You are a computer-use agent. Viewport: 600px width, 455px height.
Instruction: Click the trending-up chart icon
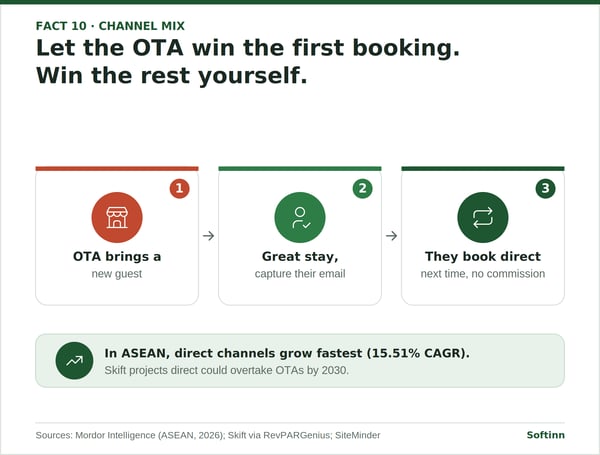click(x=74, y=360)
